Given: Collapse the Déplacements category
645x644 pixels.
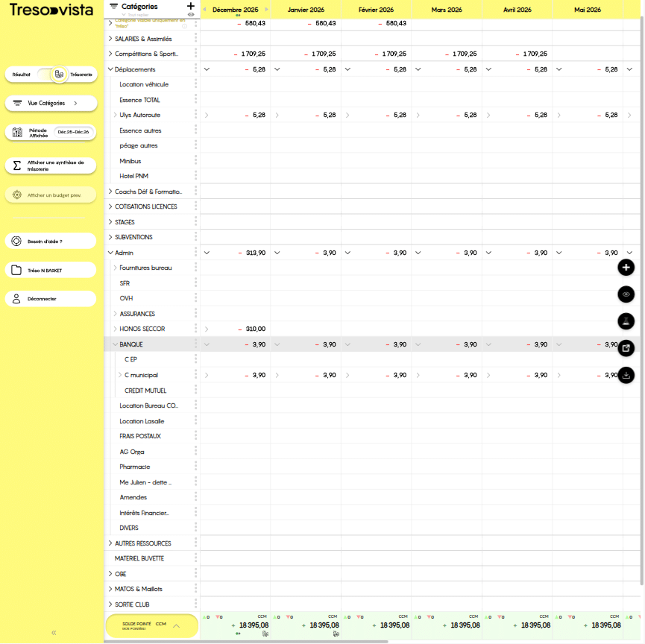Looking at the screenshot, I should pos(110,69).
